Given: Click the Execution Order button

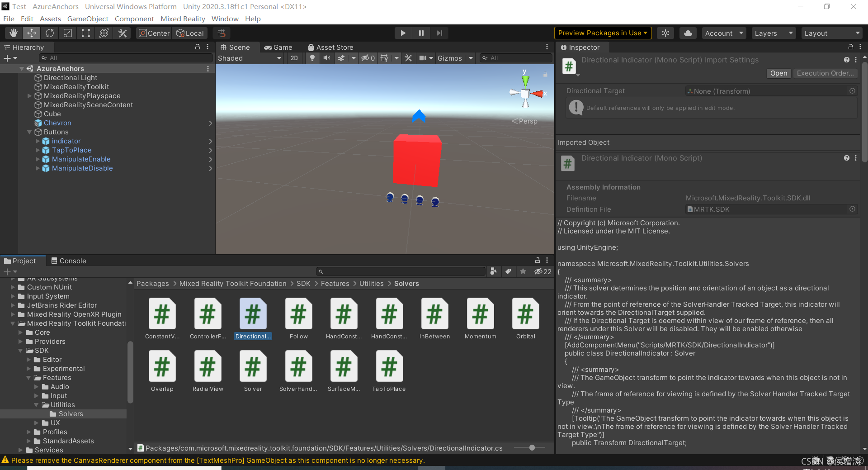Looking at the screenshot, I should point(825,73).
